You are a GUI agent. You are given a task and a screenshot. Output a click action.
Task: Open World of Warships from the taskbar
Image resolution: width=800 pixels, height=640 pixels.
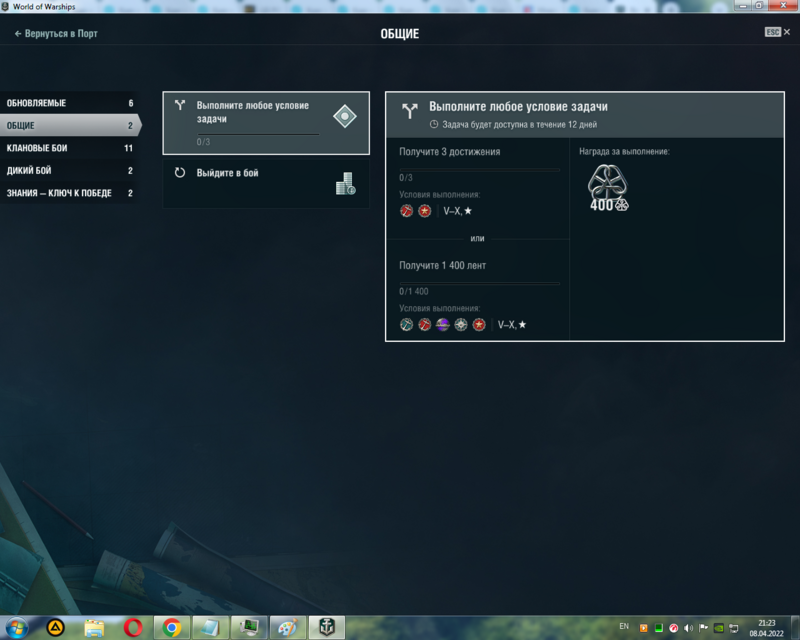coord(325,627)
